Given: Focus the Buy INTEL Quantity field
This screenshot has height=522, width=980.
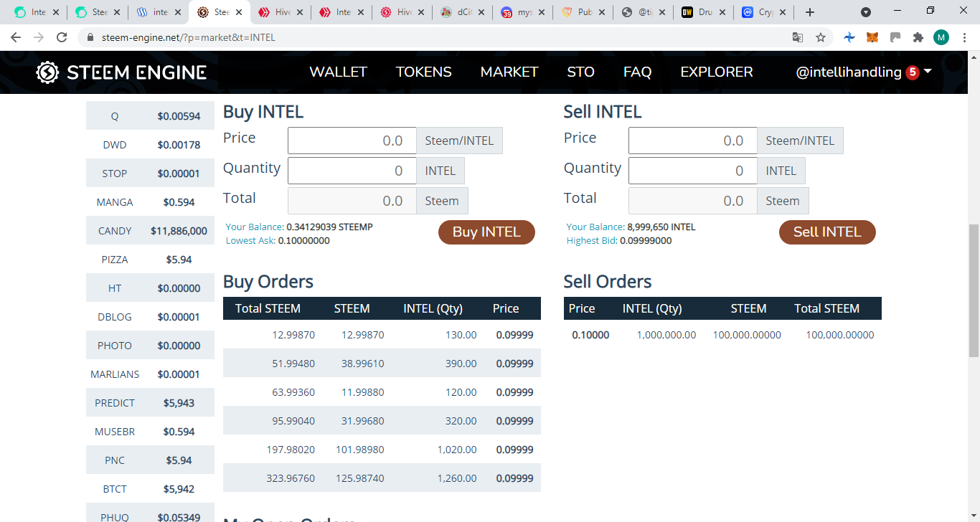Looking at the screenshot, I should [x=352, y=171].
